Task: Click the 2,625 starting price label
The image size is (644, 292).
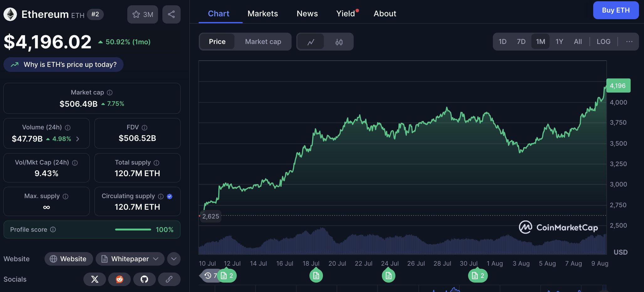Action: [x=210, y=216]
